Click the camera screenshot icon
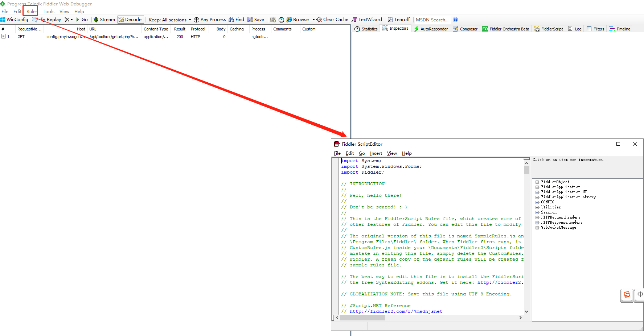Screen dimensions: 644x336 [x=273, y=20]
